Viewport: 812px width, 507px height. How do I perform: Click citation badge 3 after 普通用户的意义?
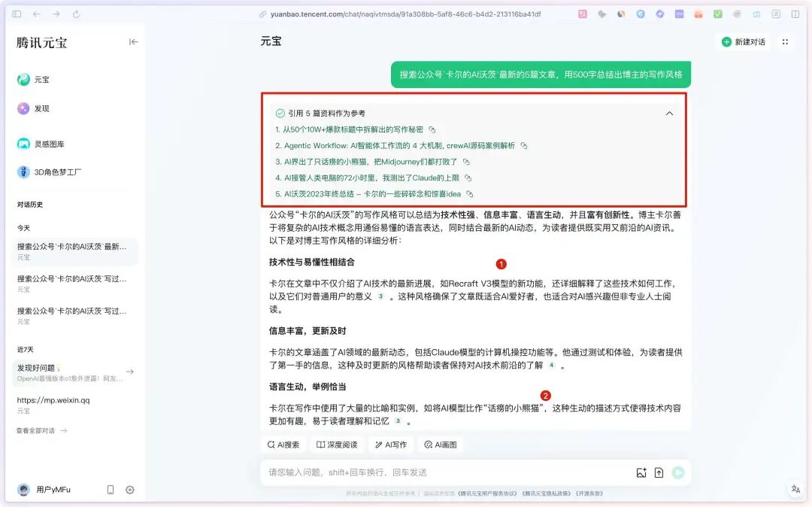(380, 296)
